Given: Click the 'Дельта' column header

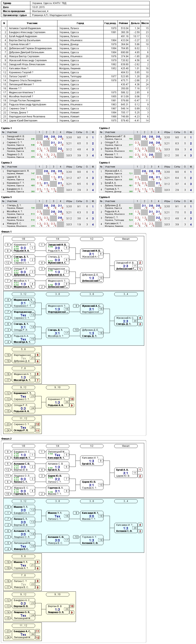Looking at the screenshot, I should [x=135, y=23].
